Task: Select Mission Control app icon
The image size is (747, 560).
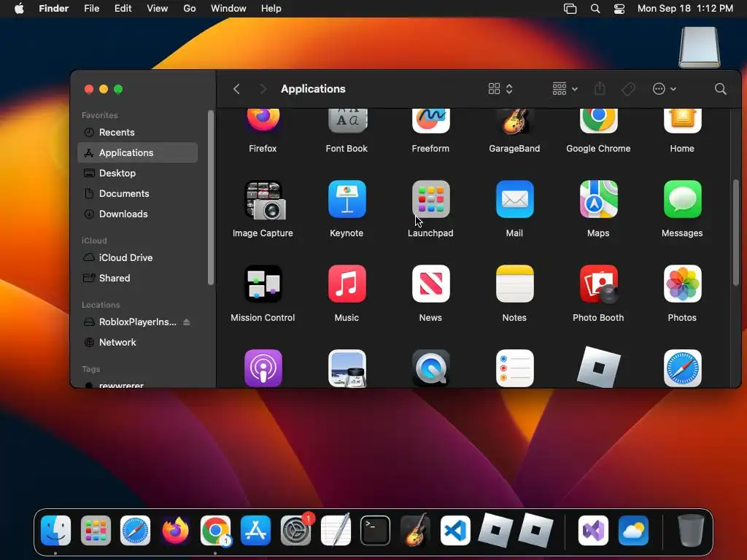Action: [263, 284]
